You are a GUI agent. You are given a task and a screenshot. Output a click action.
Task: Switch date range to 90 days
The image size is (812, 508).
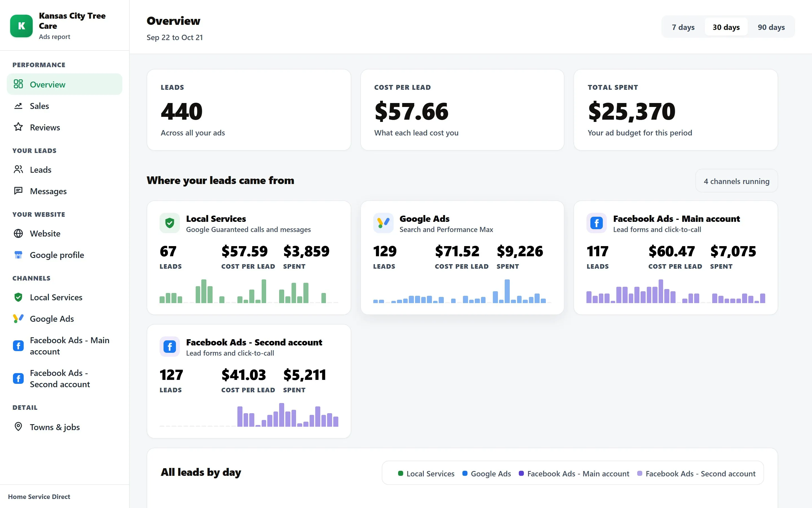[x=771, y=27]
